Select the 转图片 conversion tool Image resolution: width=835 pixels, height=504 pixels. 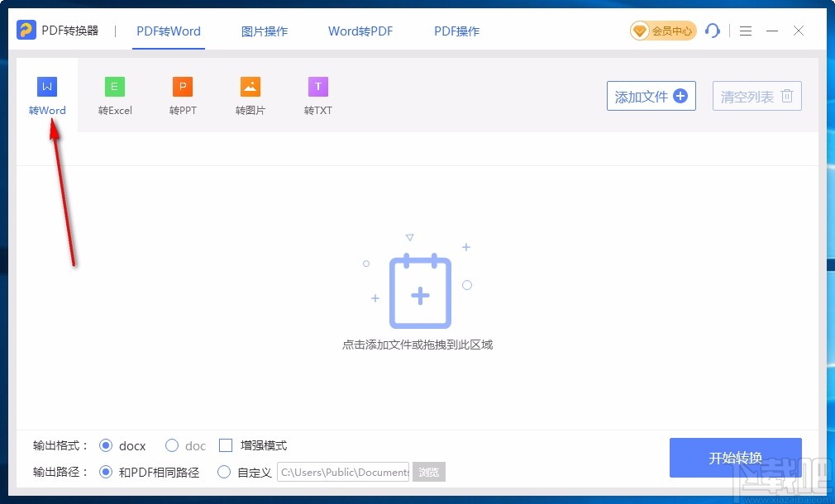250,93
